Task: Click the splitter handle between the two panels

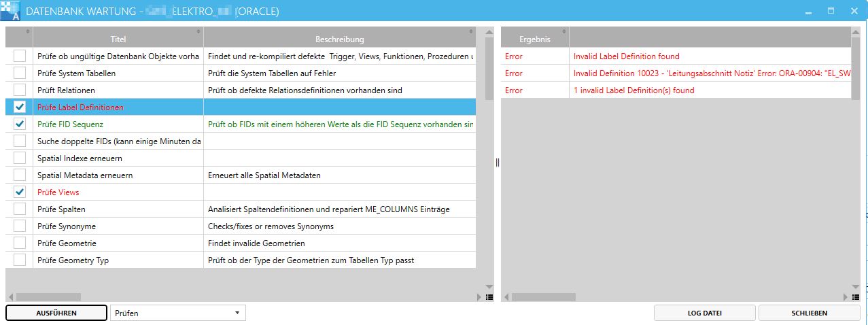Action: point(497,162)
